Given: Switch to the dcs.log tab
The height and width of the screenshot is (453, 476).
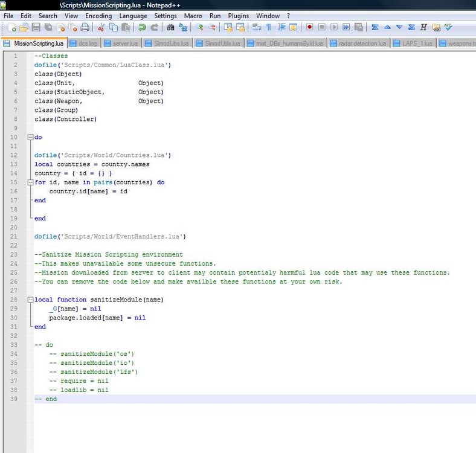Looking at the screenshot, I should pos(83,43).
